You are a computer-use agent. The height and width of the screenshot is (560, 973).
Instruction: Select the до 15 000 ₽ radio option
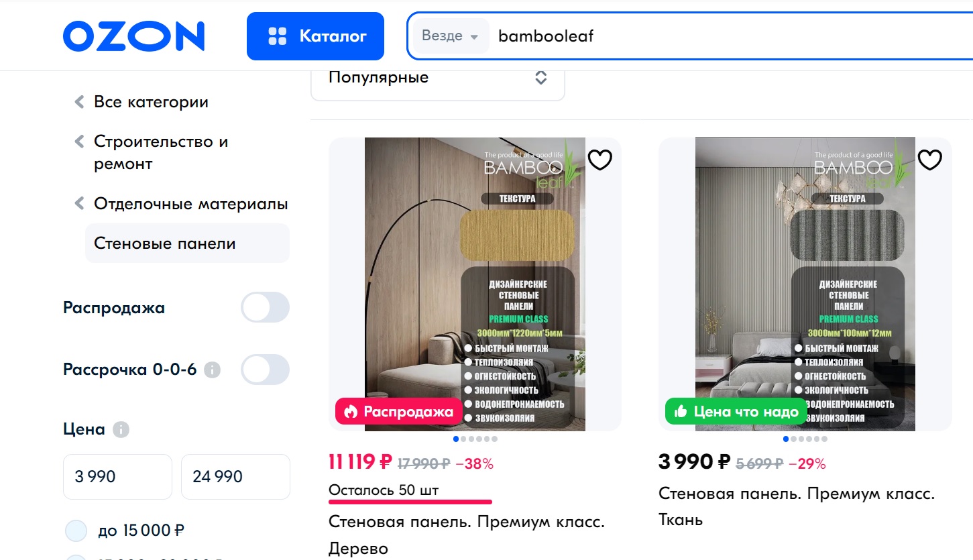[x=76, y=530]
